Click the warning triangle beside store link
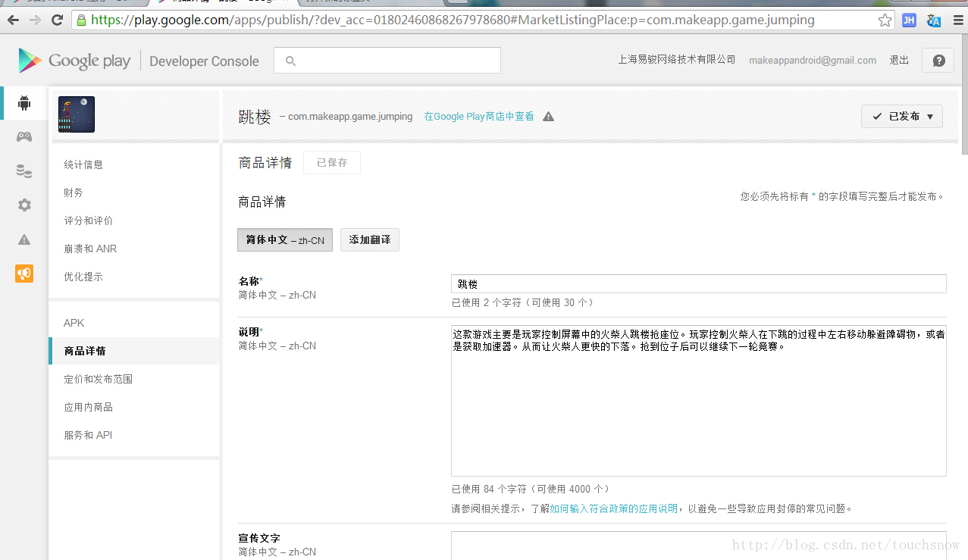The image size is (968, 560). coord(549,117)
